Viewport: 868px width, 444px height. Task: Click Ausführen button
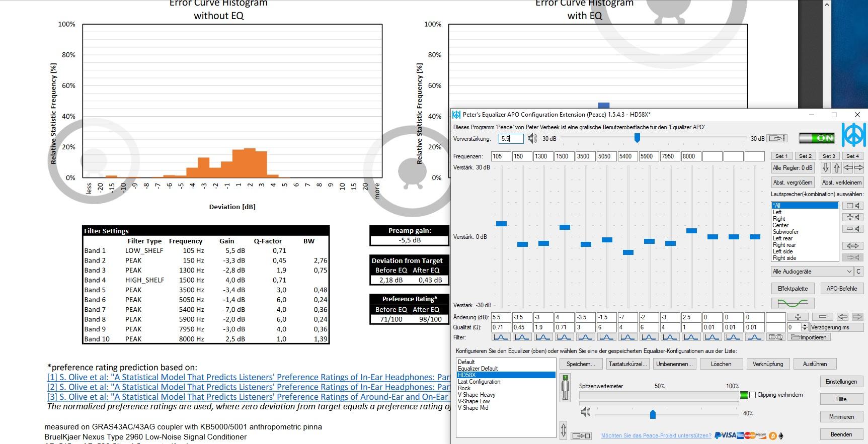pyautogui.click(x=815, y=364)
